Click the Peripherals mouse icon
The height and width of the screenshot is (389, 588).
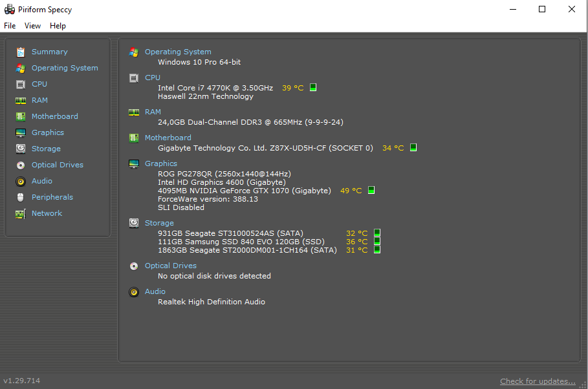point(21,196)
